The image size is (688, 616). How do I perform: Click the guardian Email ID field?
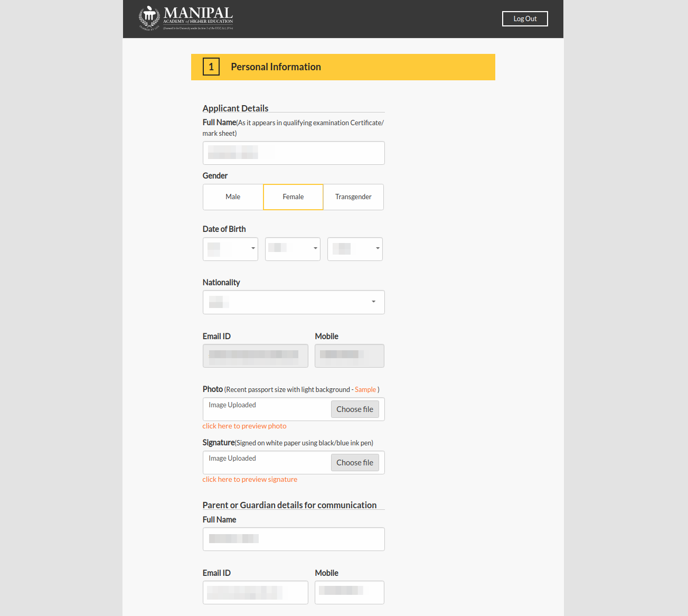tap(255, 592)
